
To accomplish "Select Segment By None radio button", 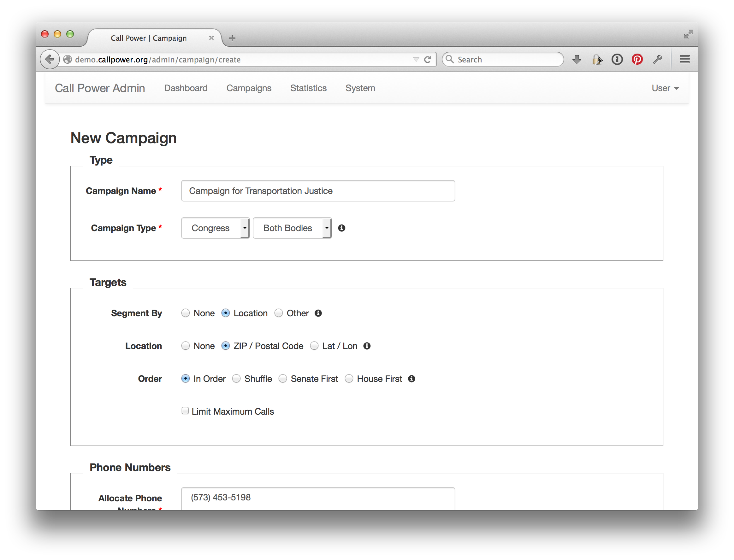I will click(186, 313).
